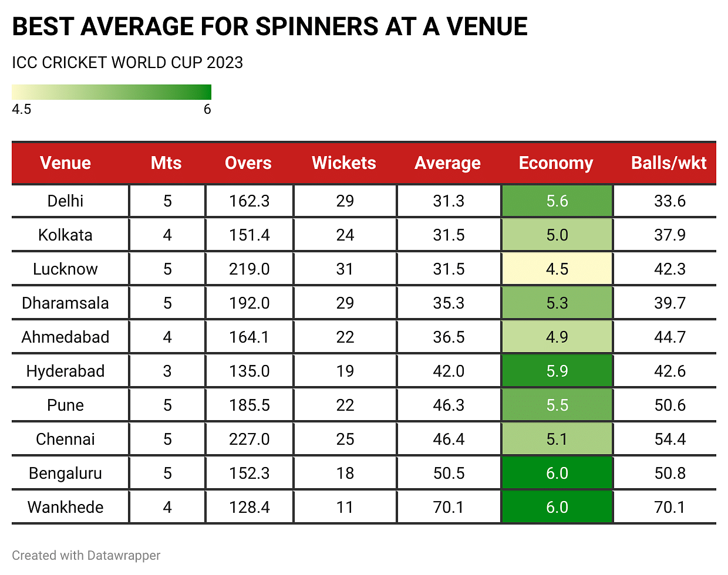The image size is (728, 575).
Task: Click Bengaluru's dark green 6.0 economy cell
Action: pos(557,473)
